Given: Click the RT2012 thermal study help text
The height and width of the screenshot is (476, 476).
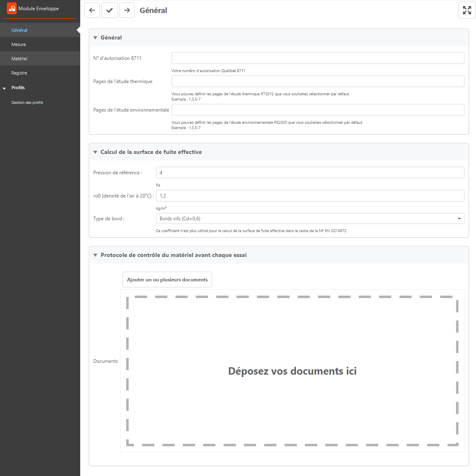Looking at the screenshot, I should 261,97.
